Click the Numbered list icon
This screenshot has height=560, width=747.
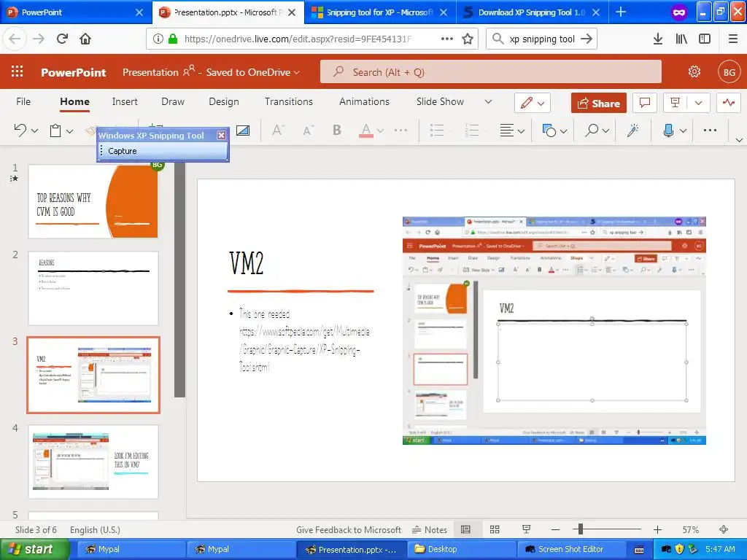click(x=472, y=130)
